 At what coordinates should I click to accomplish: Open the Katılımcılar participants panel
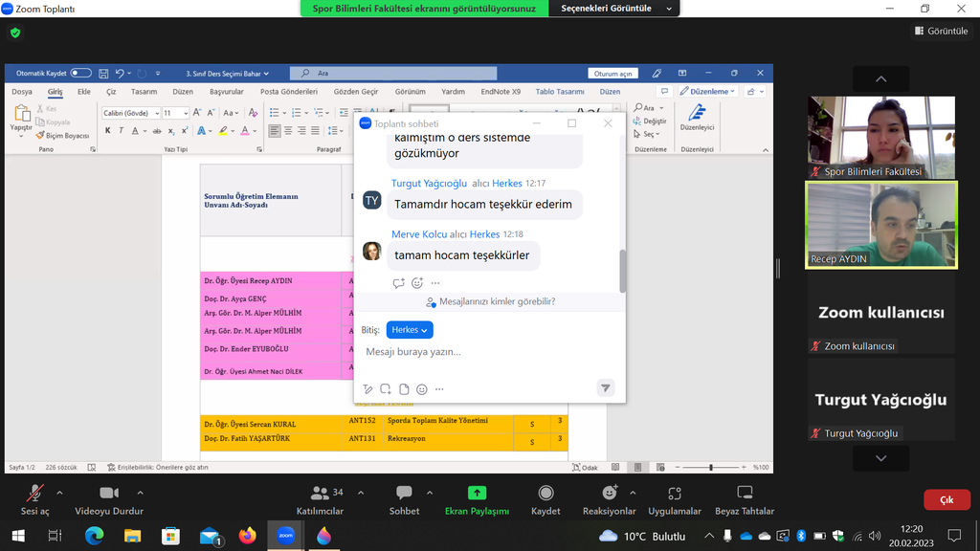pos(320,497)
